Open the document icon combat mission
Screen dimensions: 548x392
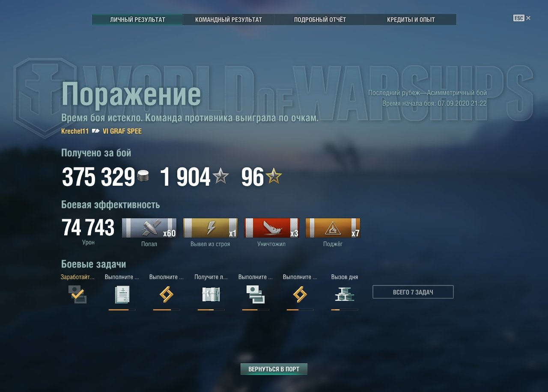122,294
